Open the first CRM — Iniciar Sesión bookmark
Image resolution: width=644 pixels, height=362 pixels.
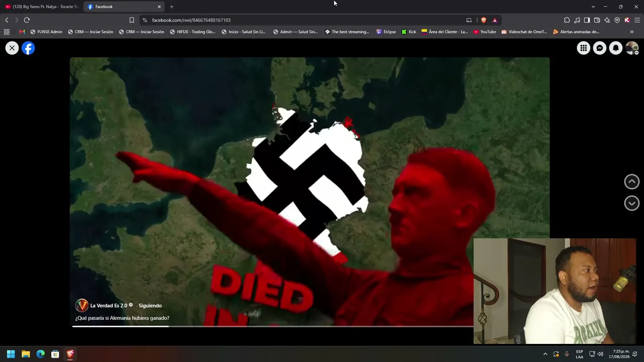point(91,32)
